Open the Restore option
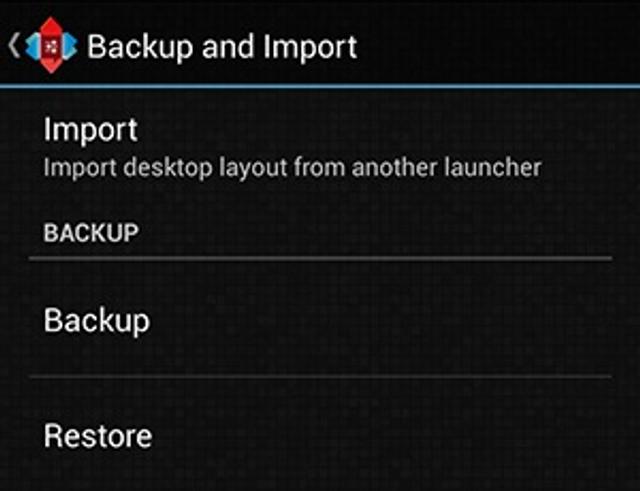The image size is (640, 491). point(97,436)
